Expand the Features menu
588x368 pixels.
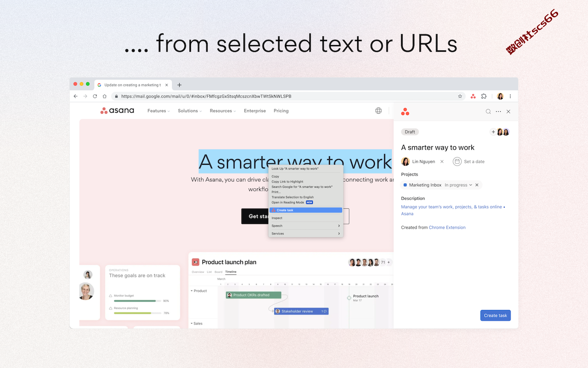(x=158, y=111)
